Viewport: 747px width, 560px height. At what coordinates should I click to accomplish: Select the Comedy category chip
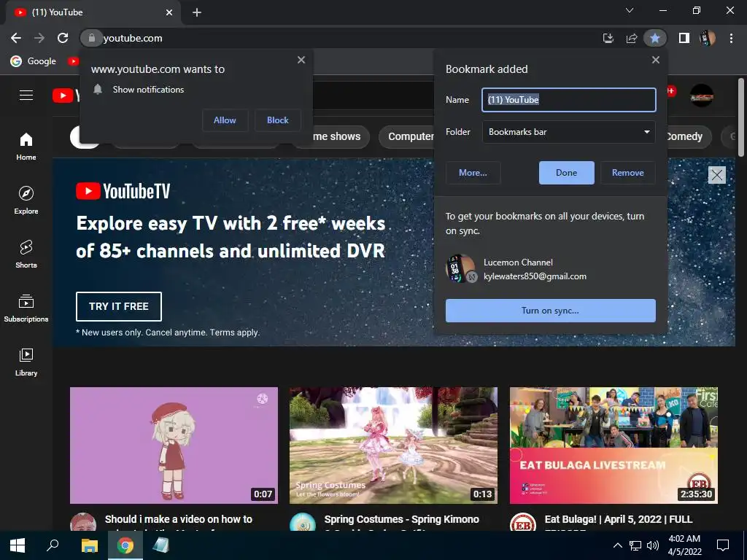pos(689,136)
